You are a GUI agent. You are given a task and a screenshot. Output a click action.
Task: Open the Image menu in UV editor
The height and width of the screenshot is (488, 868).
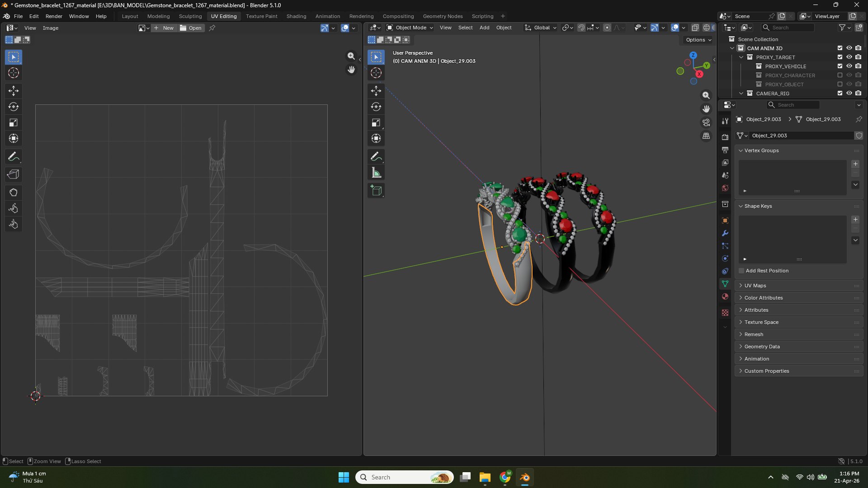50,28
